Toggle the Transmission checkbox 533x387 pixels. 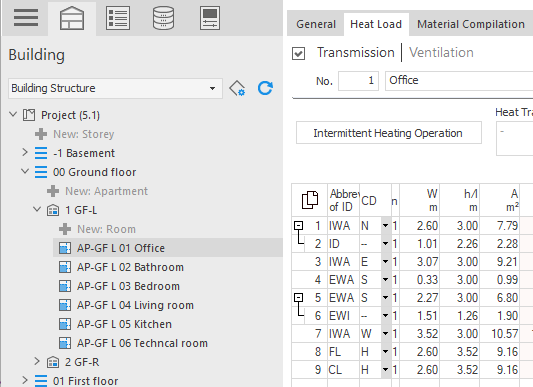298,53
